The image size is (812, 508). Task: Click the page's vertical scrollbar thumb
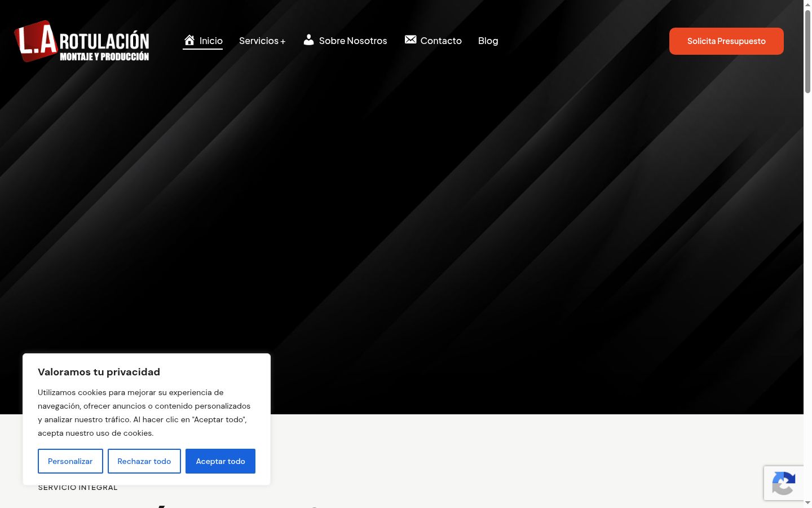807,51
